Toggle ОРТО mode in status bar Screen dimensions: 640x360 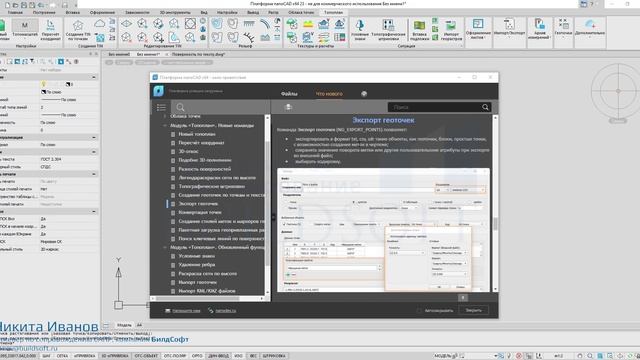(x=197, y=356)
